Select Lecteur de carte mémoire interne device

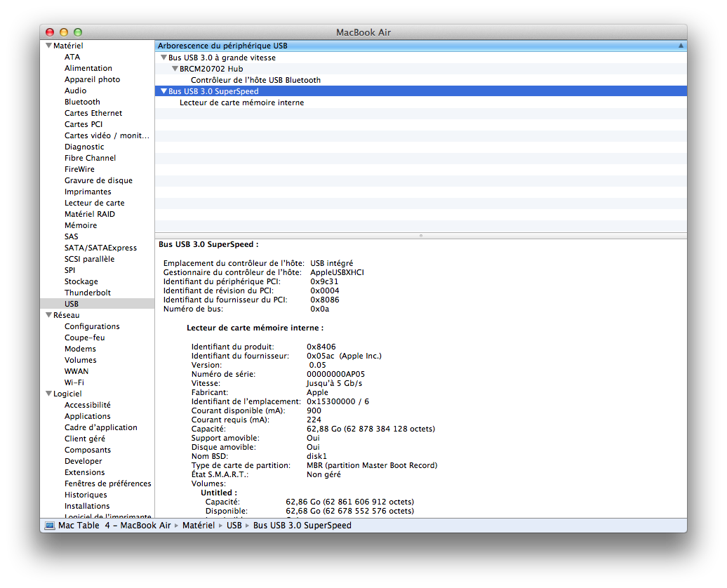[x=241, y=102]
